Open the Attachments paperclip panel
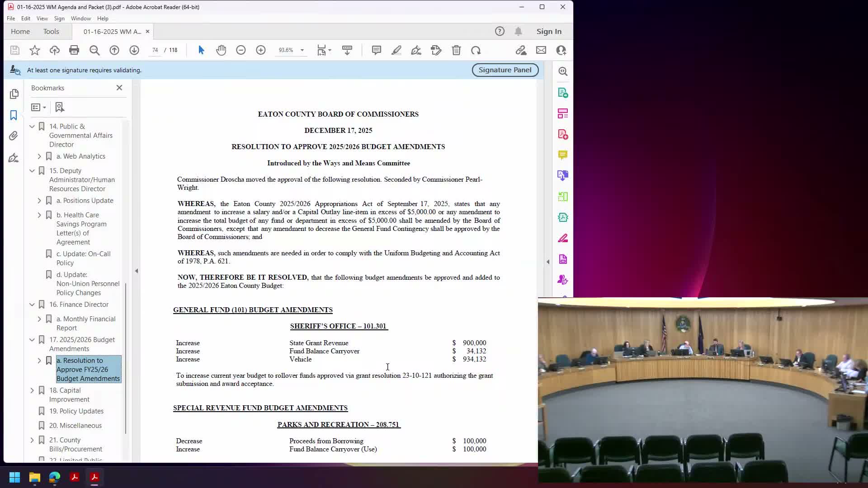The width and height of the screenshot is (868, 488). pyautogui.click(x=14, y=136)
